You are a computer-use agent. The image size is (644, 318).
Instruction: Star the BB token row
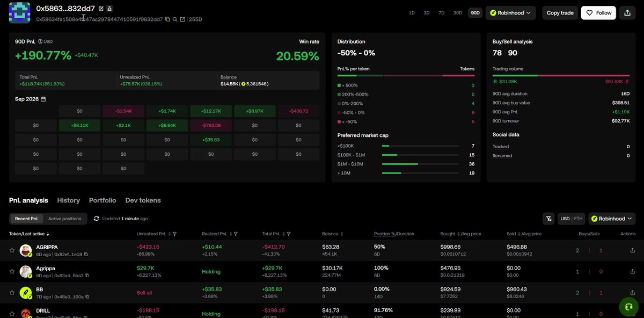(12, 293)
